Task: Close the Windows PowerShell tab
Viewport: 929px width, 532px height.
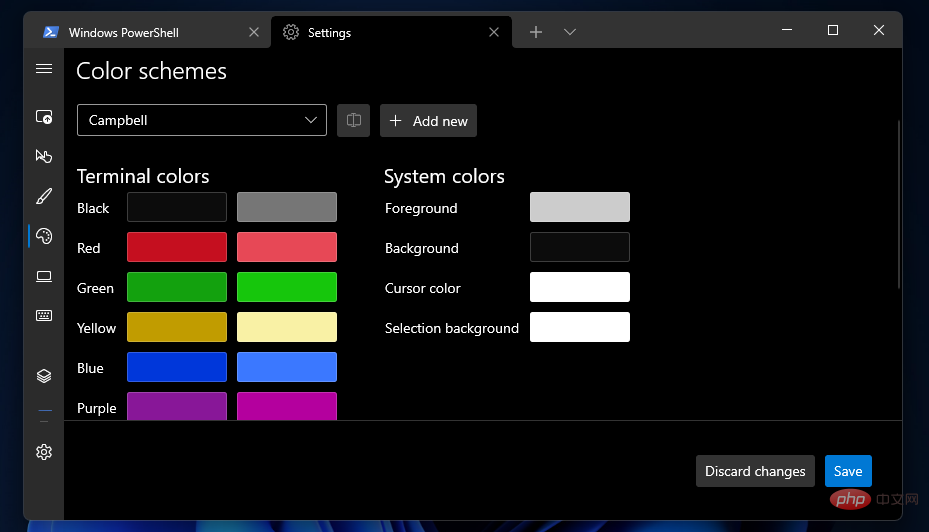Action: [x=254, y=32]
